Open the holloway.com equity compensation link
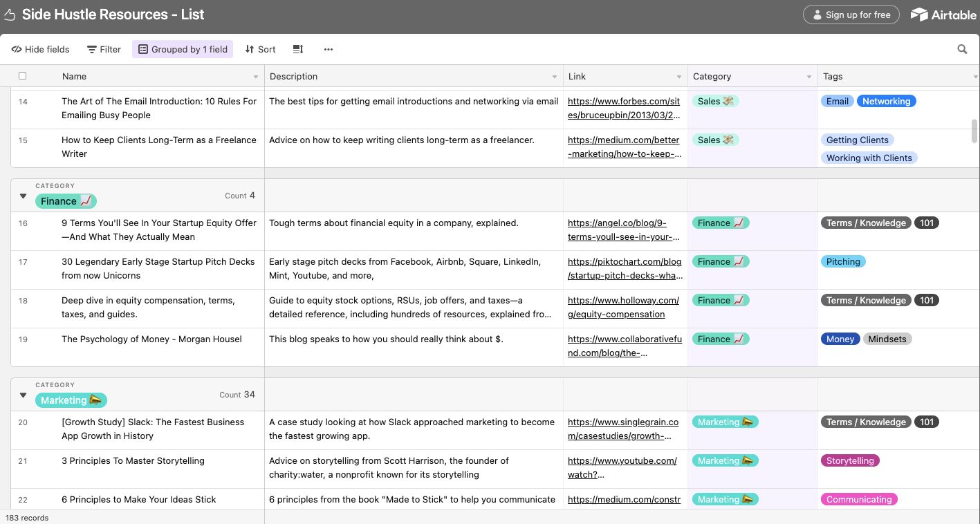Screen dimensions: 980x524 click(x=623, y=307)
